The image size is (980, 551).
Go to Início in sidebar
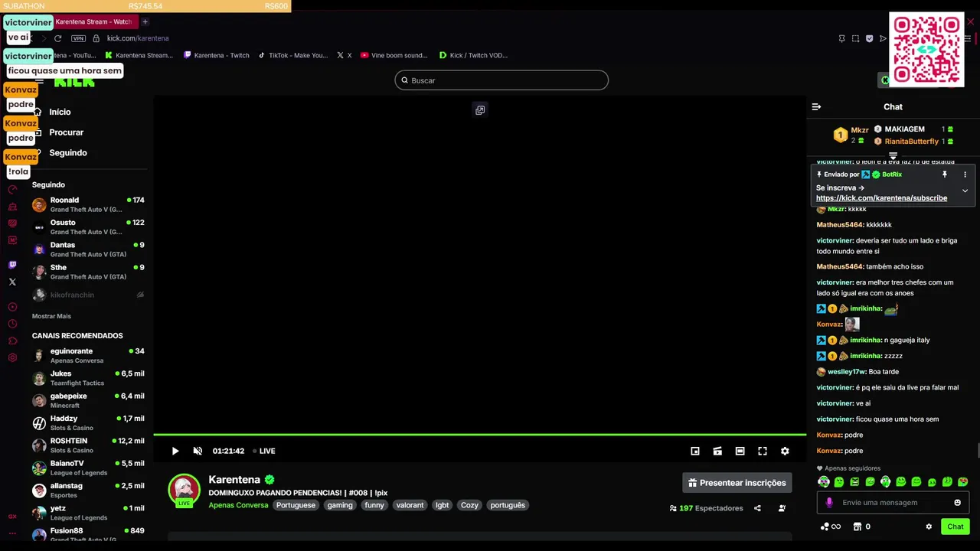pos(60,112)
